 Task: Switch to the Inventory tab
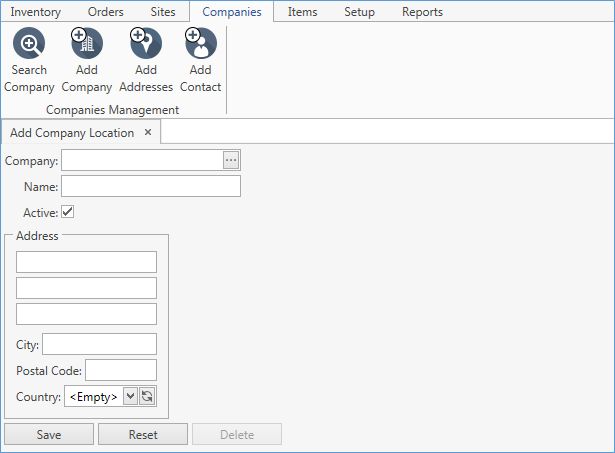coord(36,12)
